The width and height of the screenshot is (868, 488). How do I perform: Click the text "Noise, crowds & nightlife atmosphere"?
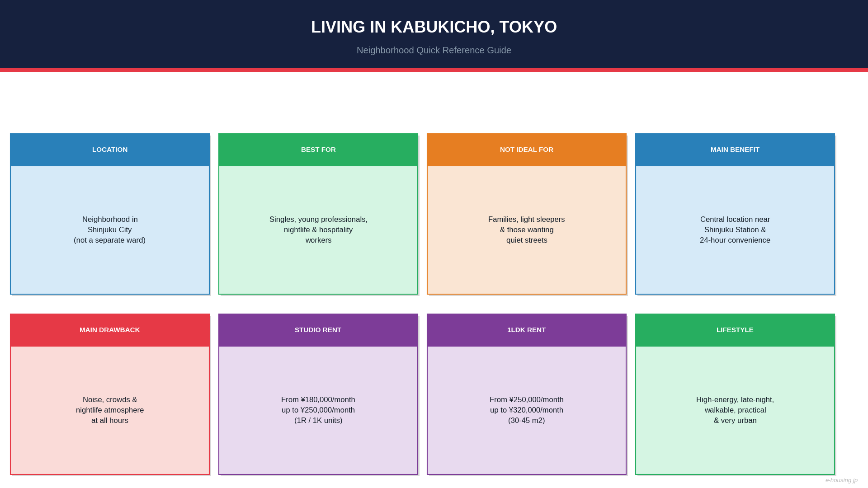pyautogui.click(x=110, y=405)
